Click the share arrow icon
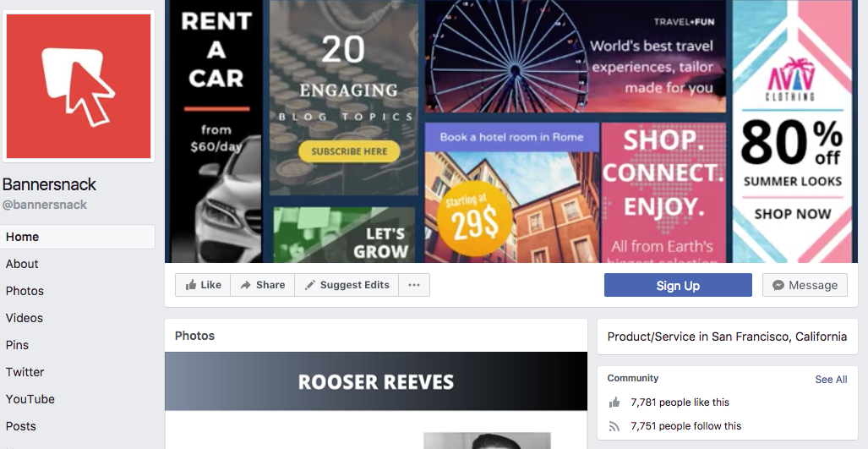The width and height of the screenshot is (868, 449). pos(246,285)
